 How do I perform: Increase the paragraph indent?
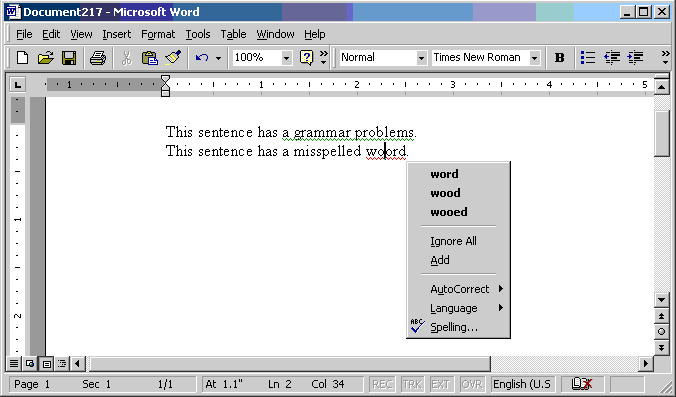click(x=635, y=57)
